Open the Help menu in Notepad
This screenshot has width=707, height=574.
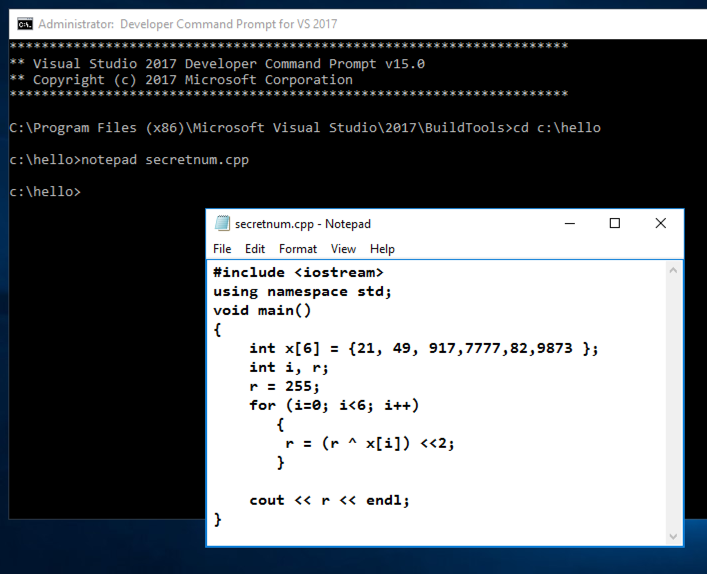tap(382, 249)
